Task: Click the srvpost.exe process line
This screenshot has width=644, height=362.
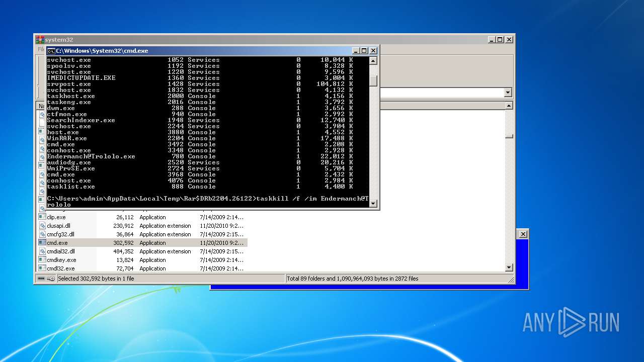Action: point(200,84)
